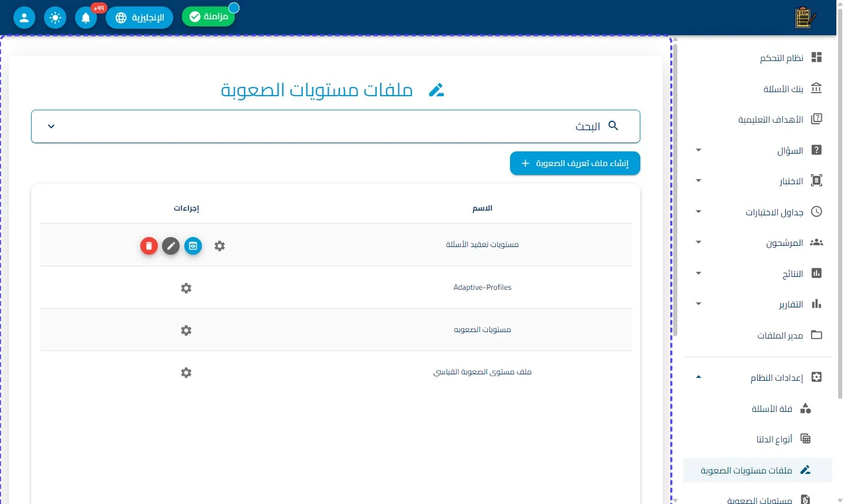
Task: Expand the النتائج sidebar menu arrow
Action: click(698, 273)
